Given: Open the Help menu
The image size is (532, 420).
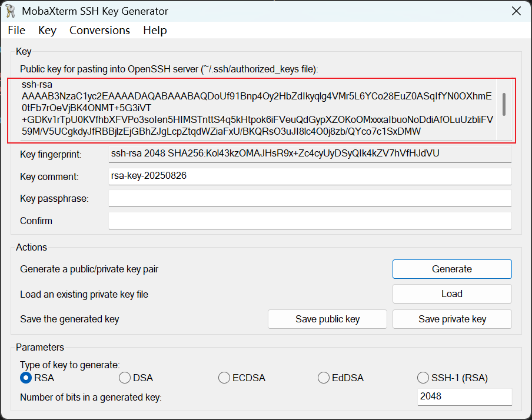Looking at the screenshot, I should pyautogui.click(x=155, y=31).
